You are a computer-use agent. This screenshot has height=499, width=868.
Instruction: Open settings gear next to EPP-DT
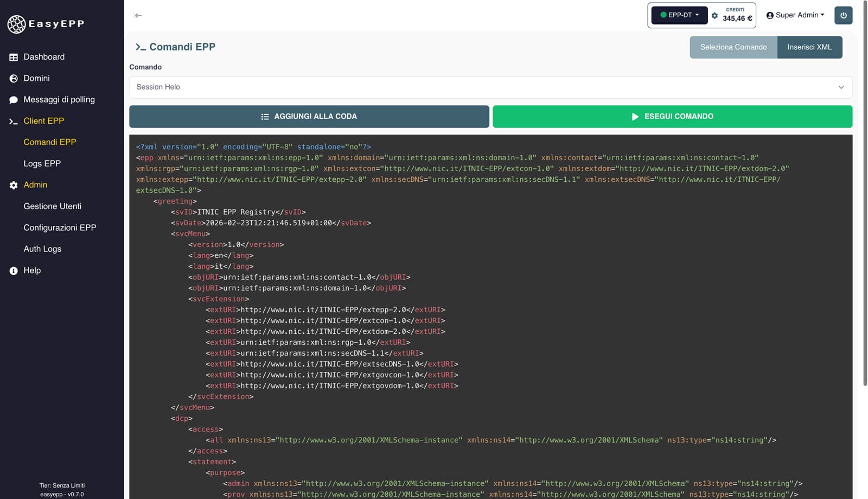(714, 16)
